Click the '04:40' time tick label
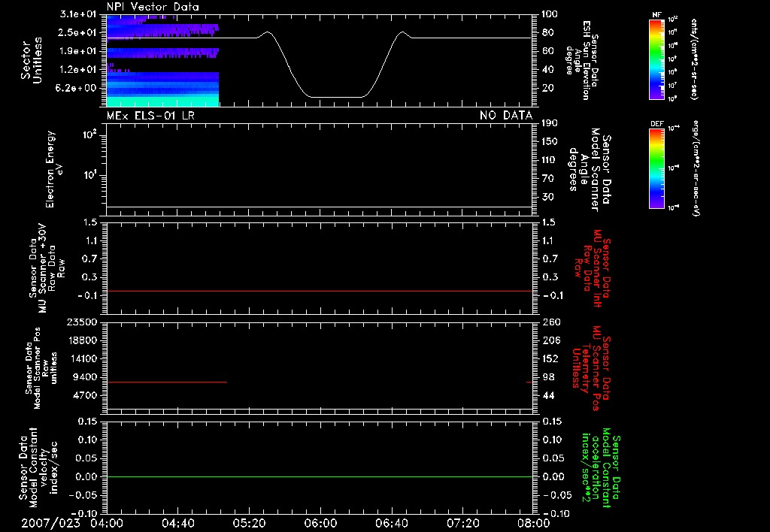Viewport: 770px width, 532px height. coord(177,523)
